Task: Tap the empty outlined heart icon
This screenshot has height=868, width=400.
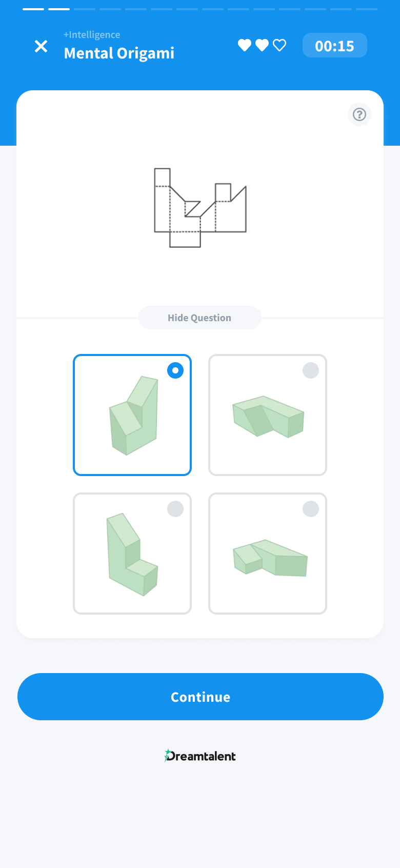Action: (279, 45)
